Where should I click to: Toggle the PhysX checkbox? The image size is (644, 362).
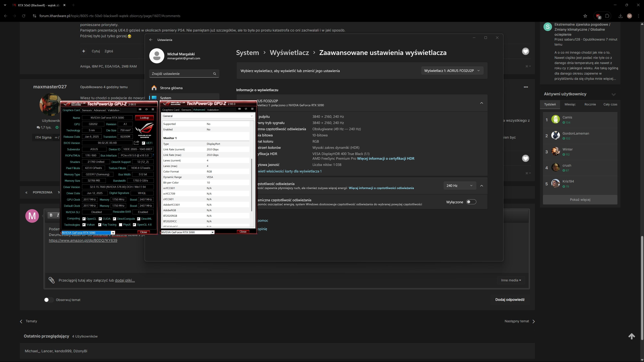pos(121,225)
